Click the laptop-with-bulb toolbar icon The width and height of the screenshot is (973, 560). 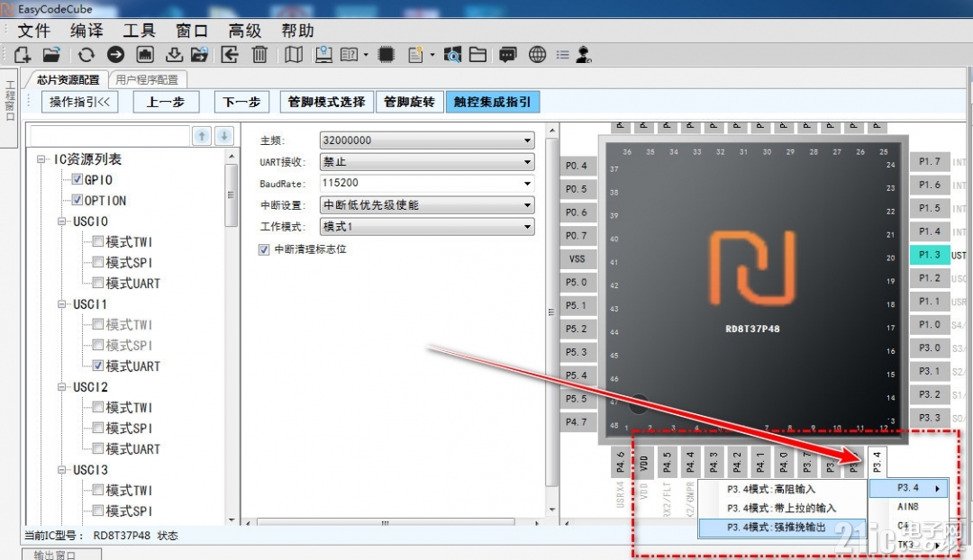324,55
